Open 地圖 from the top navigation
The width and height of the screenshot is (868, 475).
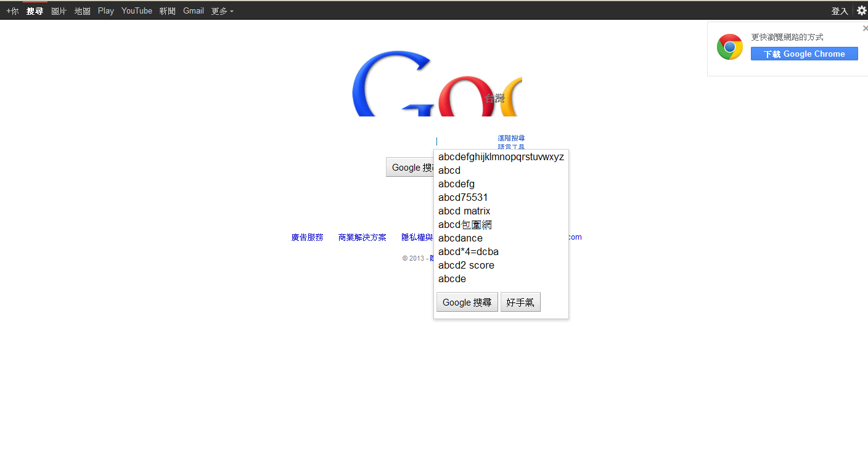pyautogui.click(x=82, y=11)
